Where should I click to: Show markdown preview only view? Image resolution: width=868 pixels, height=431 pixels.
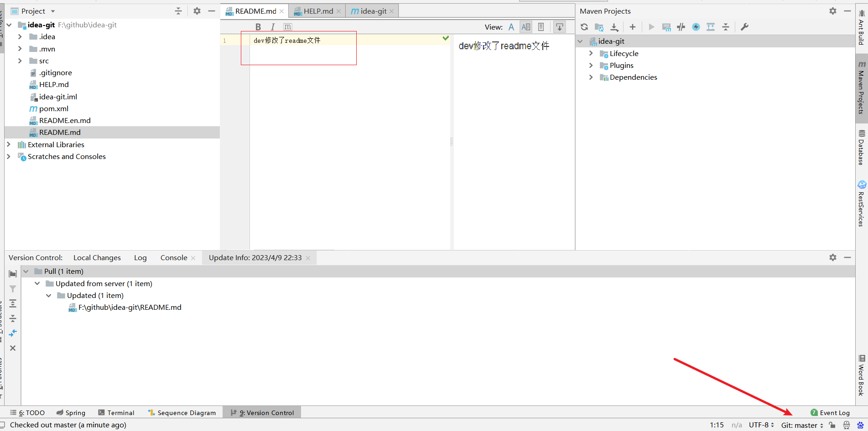pos(541,27)
